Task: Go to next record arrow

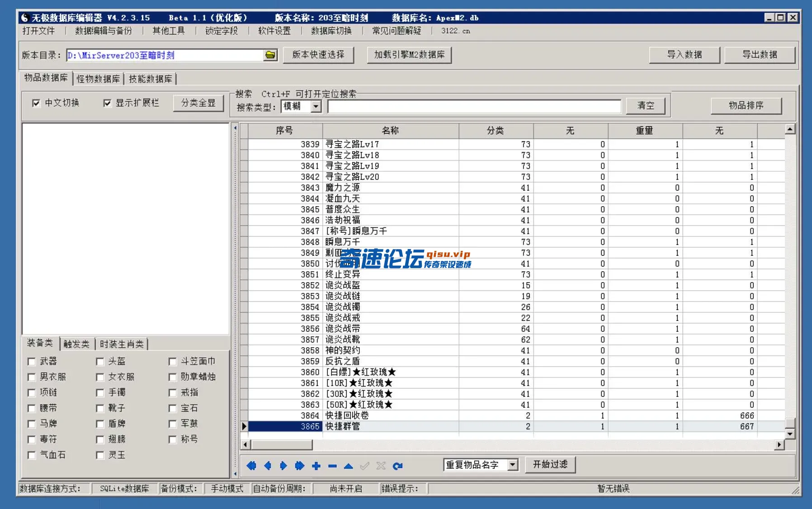Action: point(283,466)
